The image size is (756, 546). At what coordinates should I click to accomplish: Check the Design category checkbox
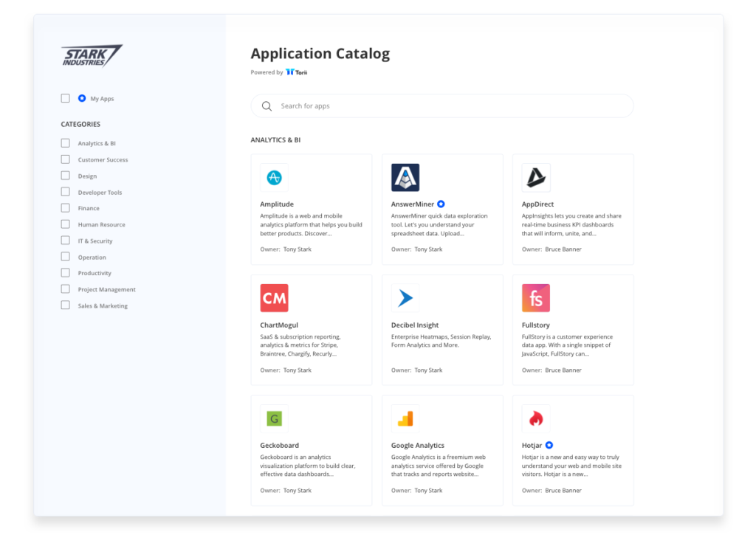66,176
